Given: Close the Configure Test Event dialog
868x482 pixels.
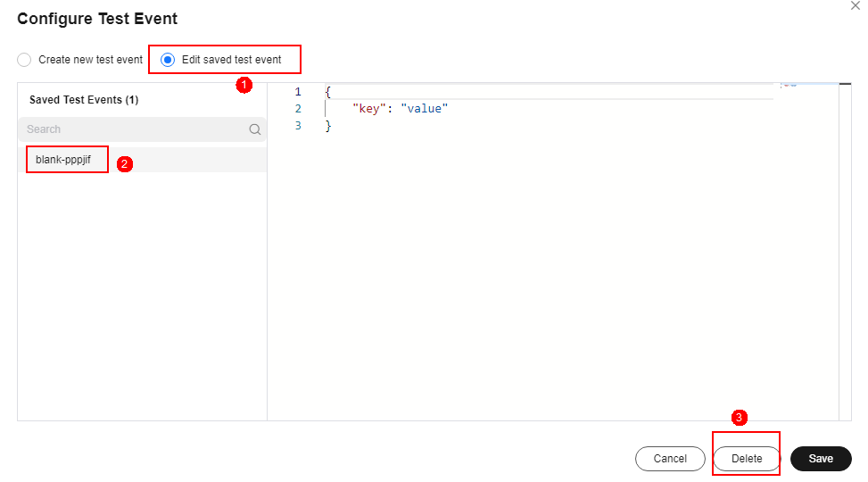Looking at the screenshot, I should click(x=856, y=5).
